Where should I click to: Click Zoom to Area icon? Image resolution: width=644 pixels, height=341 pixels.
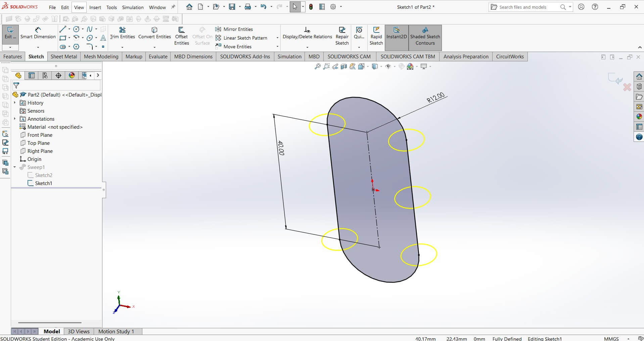[x=326, y=66]
